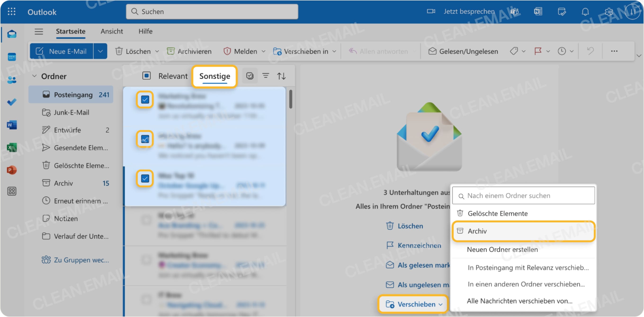Click the Neue E-Mail button
The height and width of the screenshot is (317, 644).
62,51
